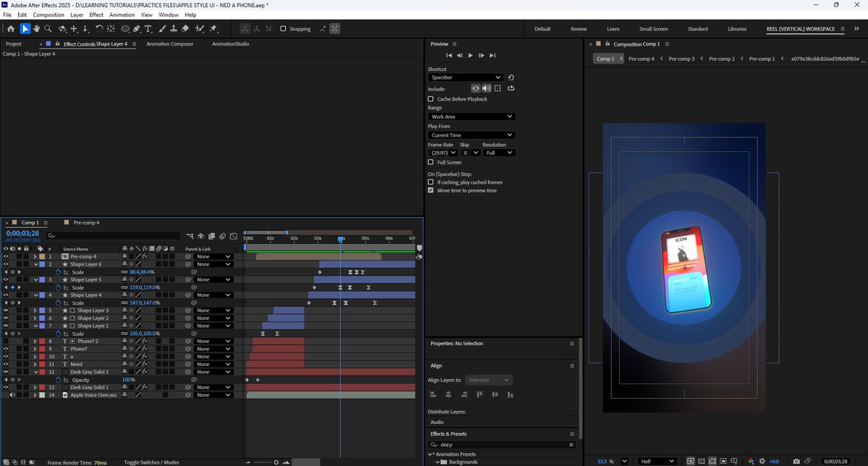Image resolution: width=868 pixels, height=466 pixels.
Task: Select the Zoom tool
Action: [48, 29]
